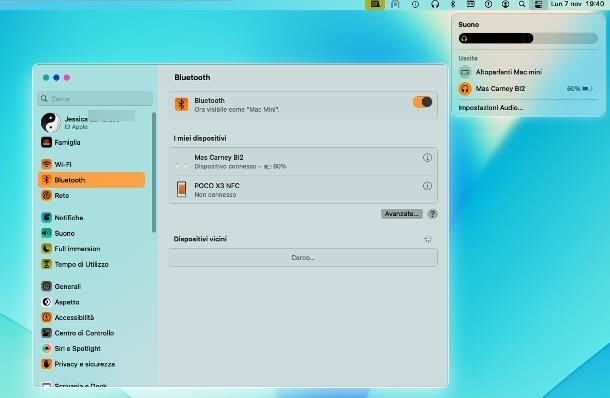Click the Wi-Fi icon in the sidebar
Screen dimensions: 610x398
pos(46,164)
